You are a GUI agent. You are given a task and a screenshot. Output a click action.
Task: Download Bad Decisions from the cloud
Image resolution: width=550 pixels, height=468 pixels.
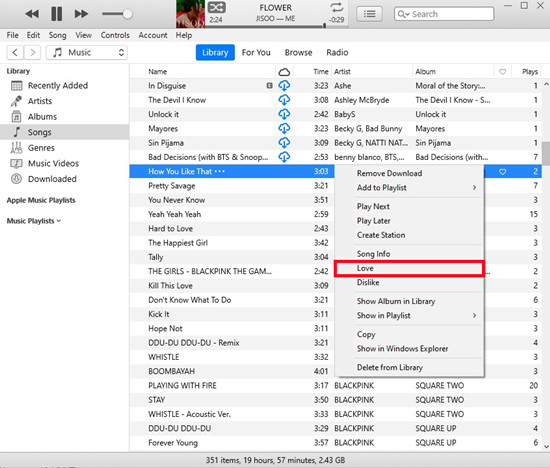point(284,157)
